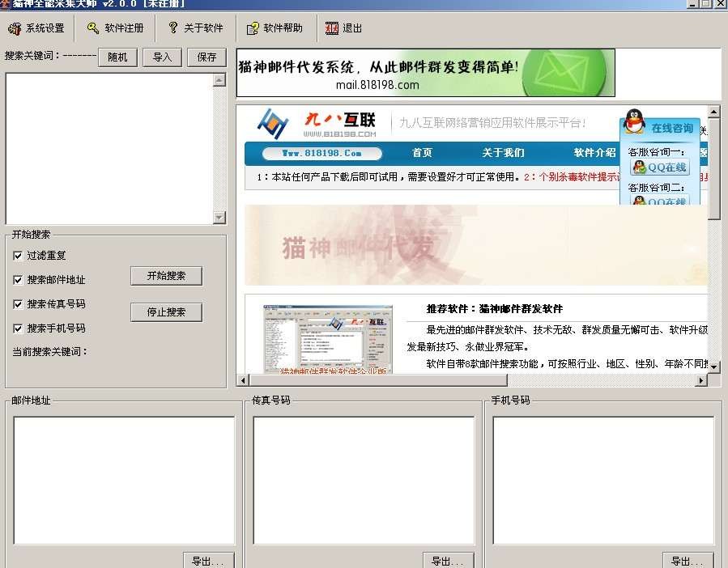Open the 软件注册 menu label

[124, 28]
